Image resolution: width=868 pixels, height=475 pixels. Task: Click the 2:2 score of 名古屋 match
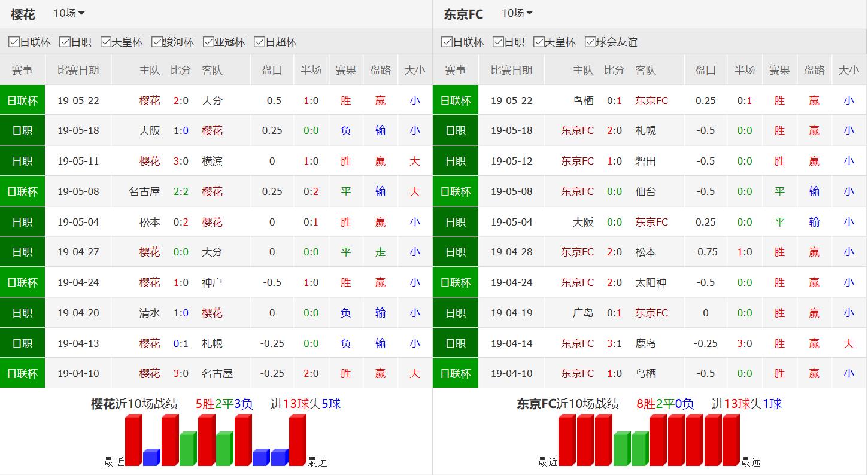click(x=181, y=191)
